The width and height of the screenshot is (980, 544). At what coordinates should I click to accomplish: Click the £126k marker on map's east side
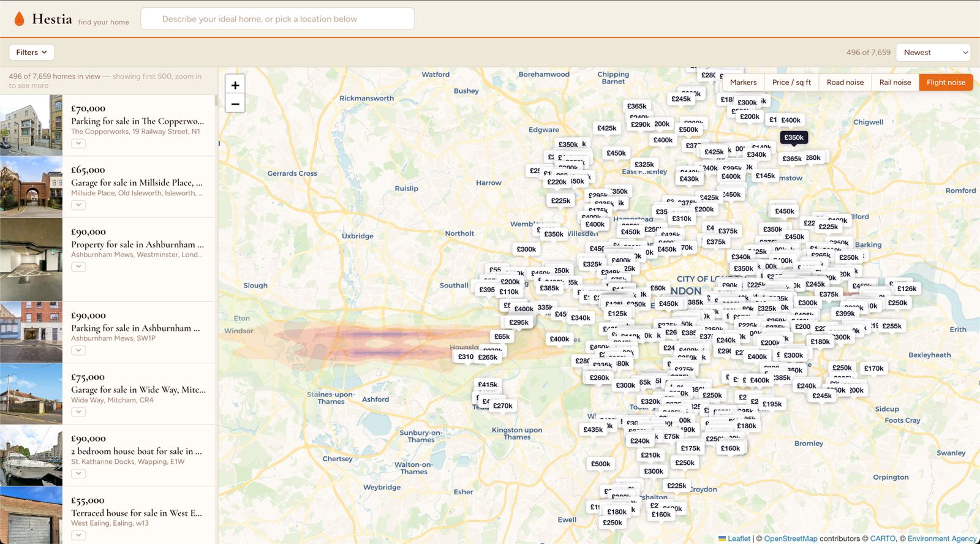tap(907, 289)
